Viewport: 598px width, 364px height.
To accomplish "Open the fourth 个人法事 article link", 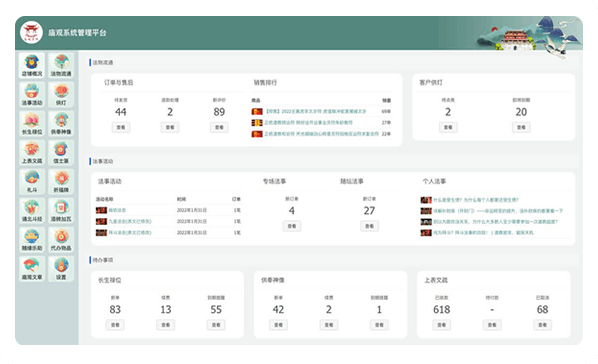I will [x=483, y=232].
